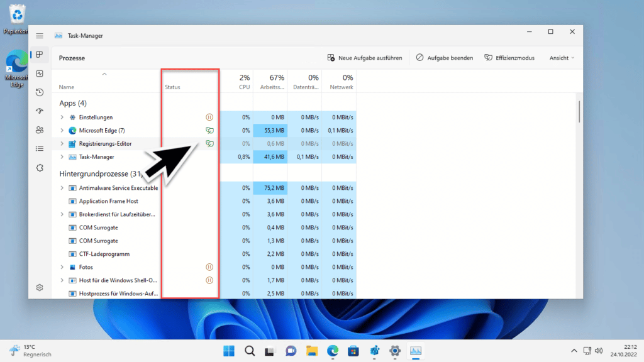The height and width of the screenshot is (362, 644).
Task: Select Hostprozess für Windows-Auf... row
Action: point(204,293)
